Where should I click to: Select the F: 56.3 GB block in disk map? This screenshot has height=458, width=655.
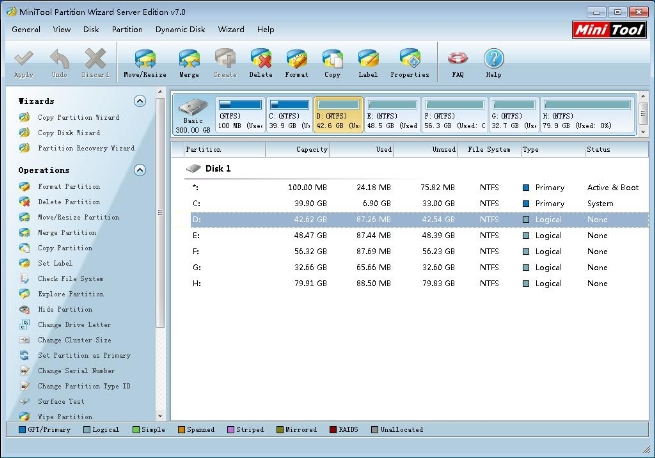(454, 114)
